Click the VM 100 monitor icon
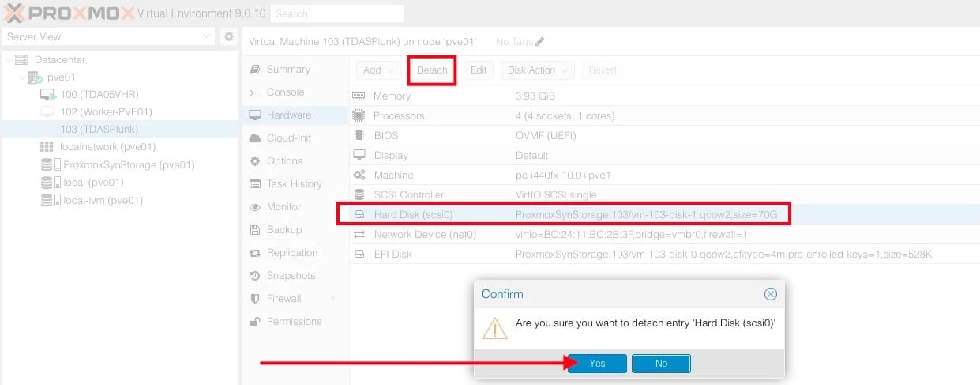This screenshot has height=385, width=980. 48,95
